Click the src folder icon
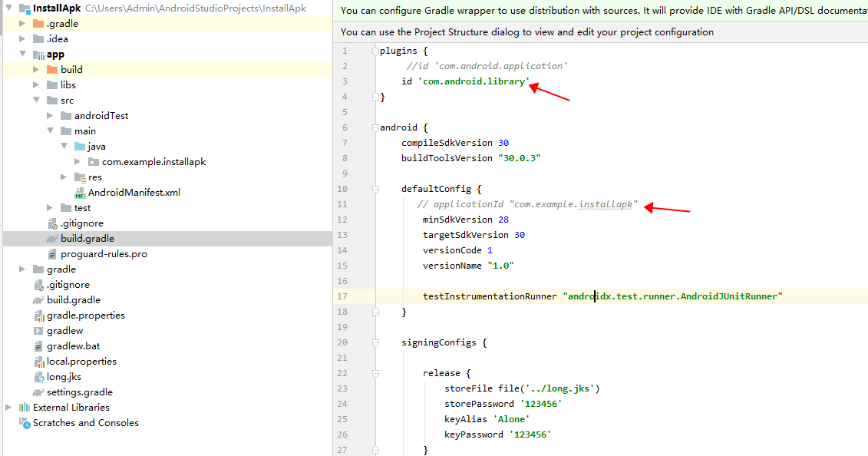The height and width of the screenshot is (456, 868). click(52, 100)
